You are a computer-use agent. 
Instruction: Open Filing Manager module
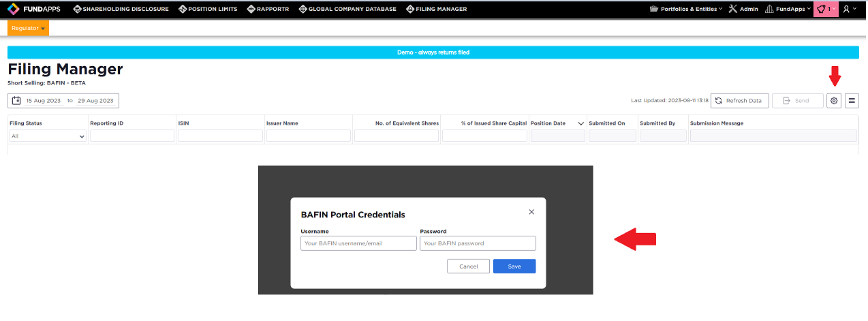[436, 9]
